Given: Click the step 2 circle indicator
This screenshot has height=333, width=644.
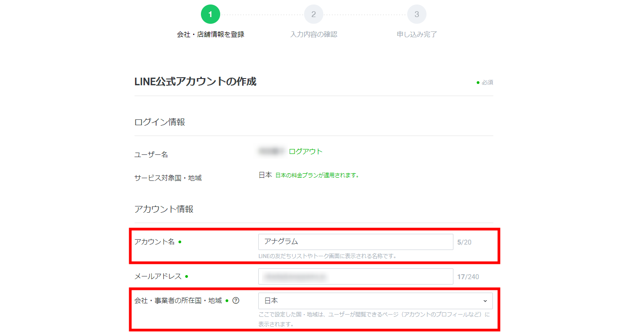Looking at the screenshot, I should (313, 14).
